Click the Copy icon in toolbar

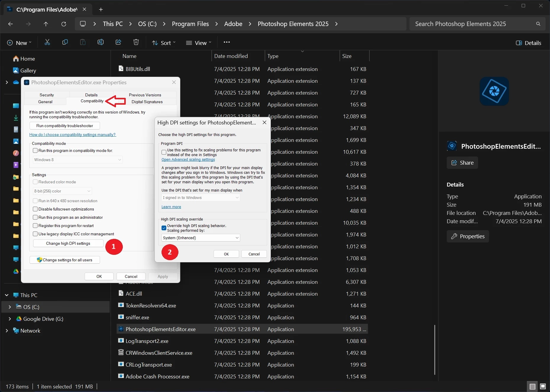click(x=65, y=43)
